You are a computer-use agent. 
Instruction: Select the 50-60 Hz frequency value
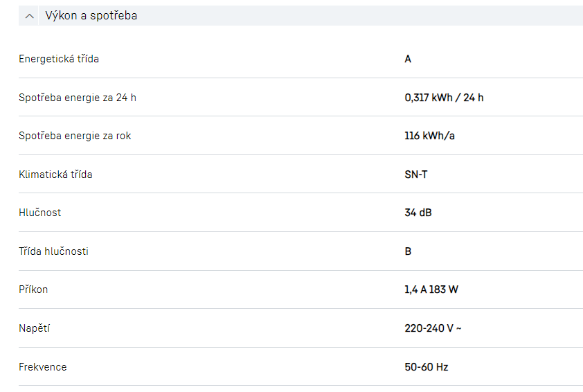[427, 367]
